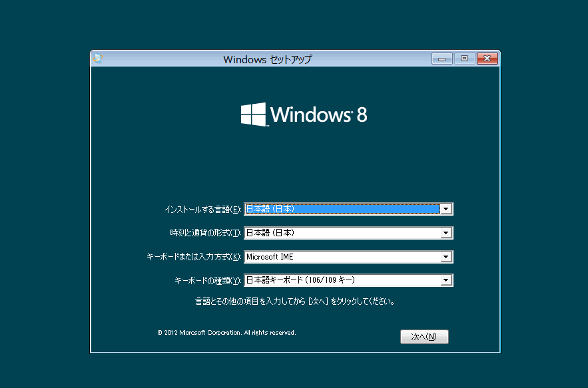Expand the キーボードの種類 dropdown arrow
The height and width of the screenshot is (388, 588).
(x=446, y=280)
